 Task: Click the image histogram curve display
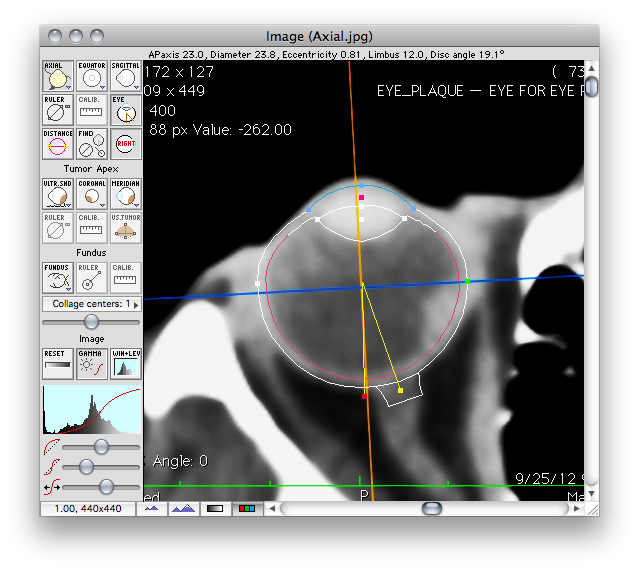tap(92, 409)
